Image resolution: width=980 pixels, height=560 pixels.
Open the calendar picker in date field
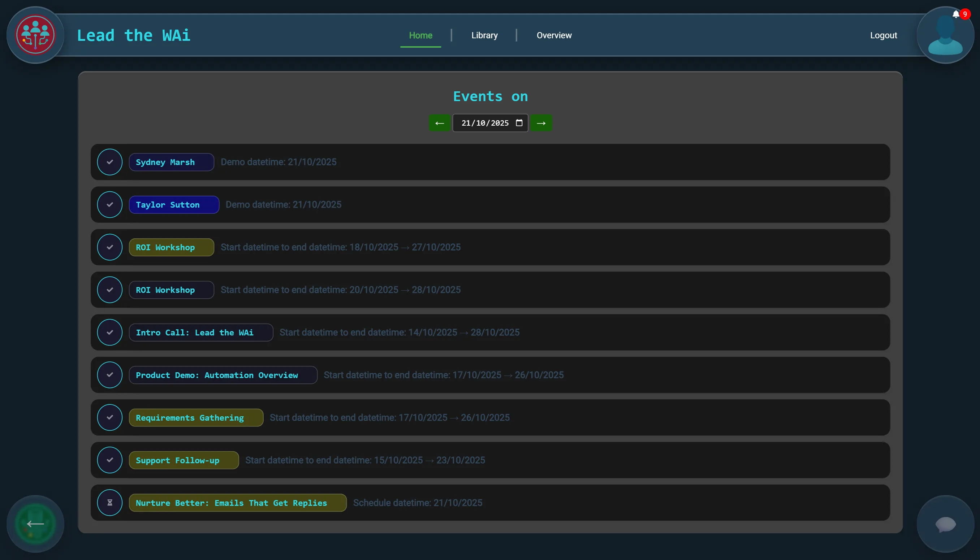pos(519,123)
